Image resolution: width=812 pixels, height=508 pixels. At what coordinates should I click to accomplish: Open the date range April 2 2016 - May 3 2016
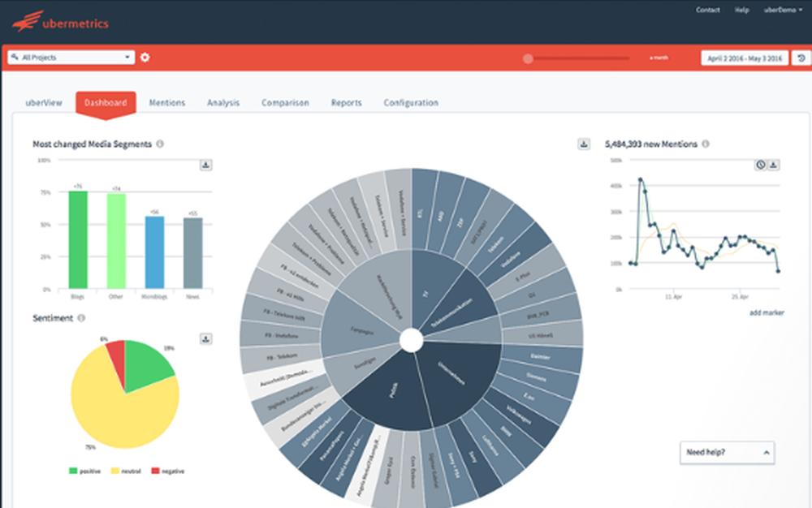(x=745, y=58)
